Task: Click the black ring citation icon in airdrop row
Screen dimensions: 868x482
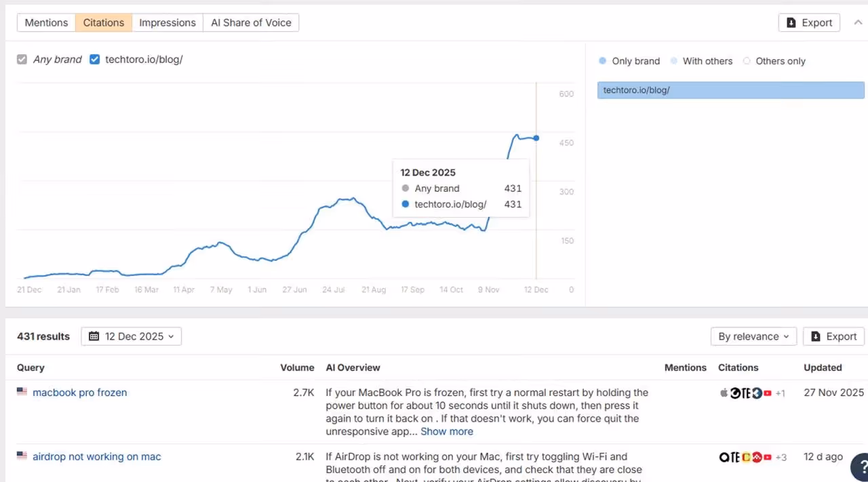Action: coord(725,458)
